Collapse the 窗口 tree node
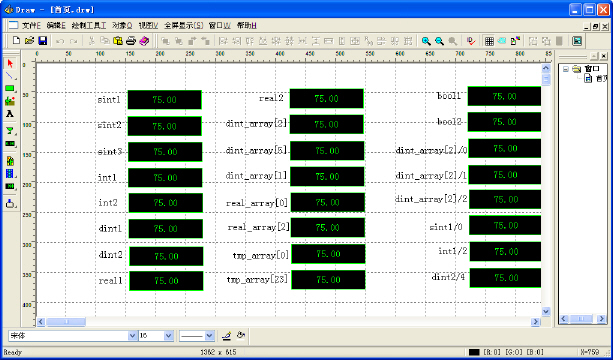613x360 pixels. pos(565,69)
